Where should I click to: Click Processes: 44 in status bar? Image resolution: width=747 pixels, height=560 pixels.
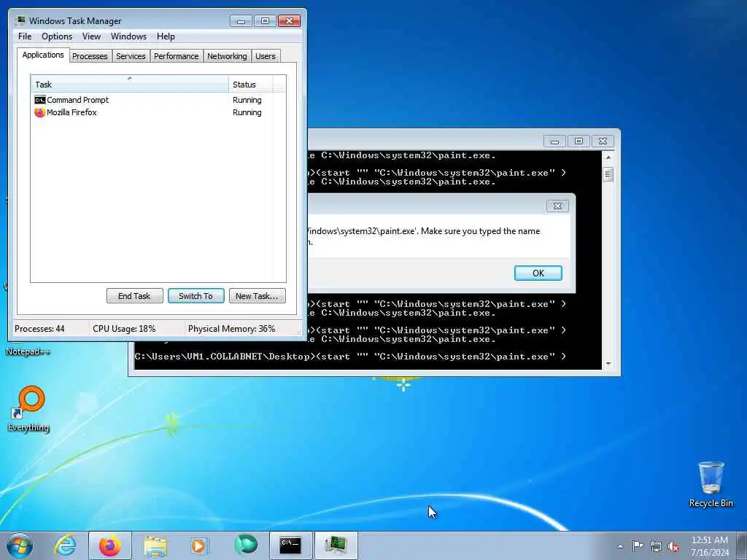[x=39, y=329]
